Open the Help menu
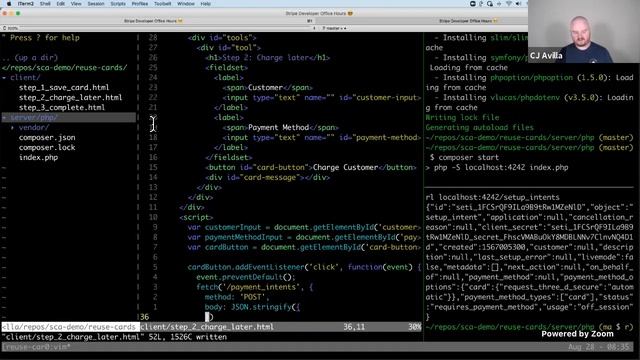The image size is (640, 360). tap(205, 4)
